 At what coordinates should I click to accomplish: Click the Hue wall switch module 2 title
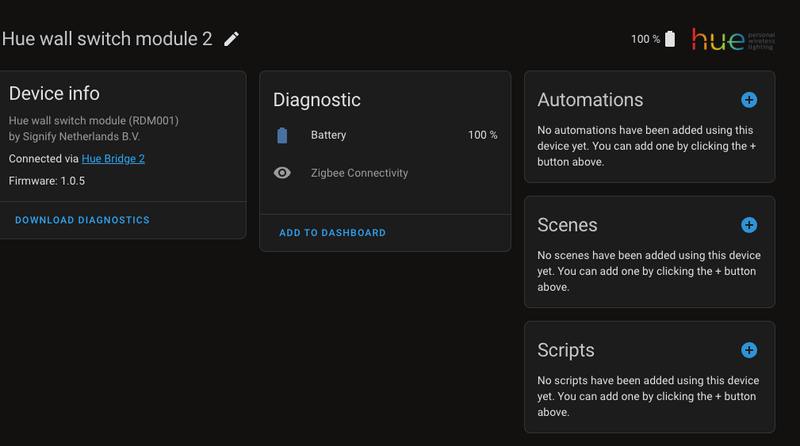click(107, 39)
